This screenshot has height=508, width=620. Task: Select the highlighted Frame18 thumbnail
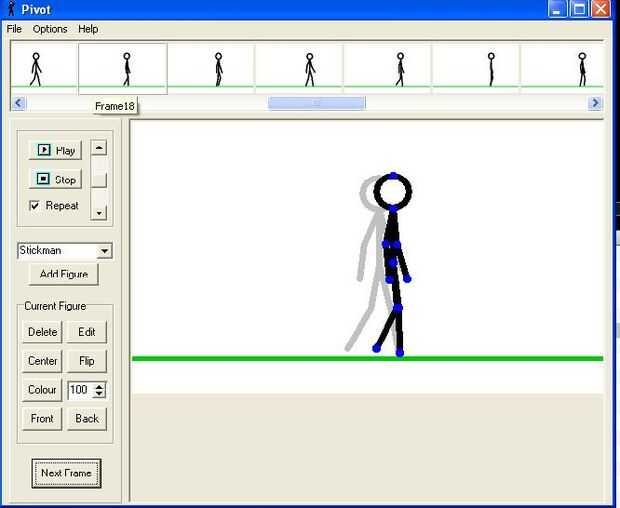click(x=123, y=69)
